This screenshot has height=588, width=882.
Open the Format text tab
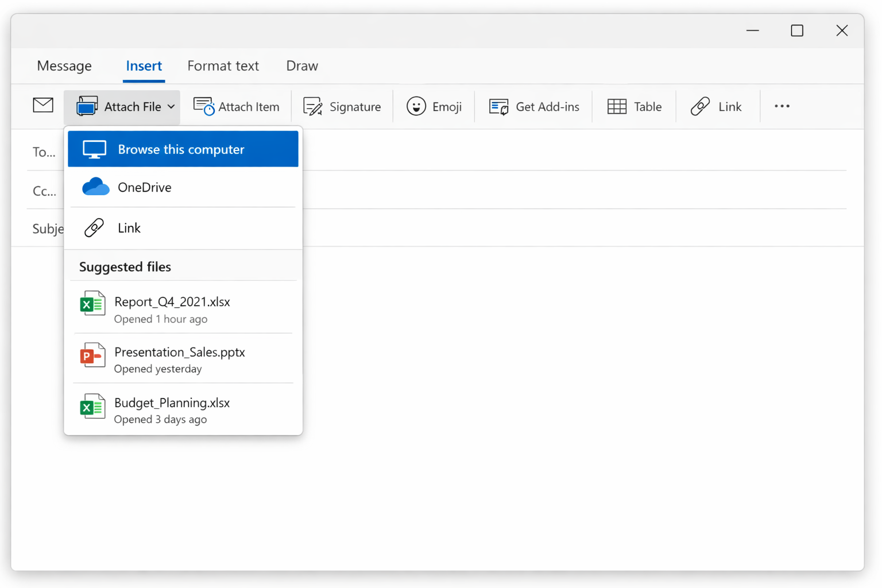pos(223,65)
